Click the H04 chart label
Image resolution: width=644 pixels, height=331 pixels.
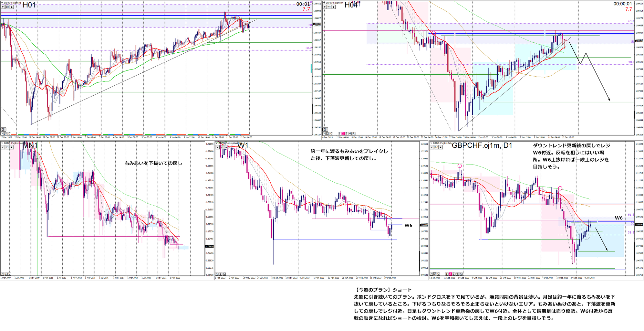click(351, 5)
